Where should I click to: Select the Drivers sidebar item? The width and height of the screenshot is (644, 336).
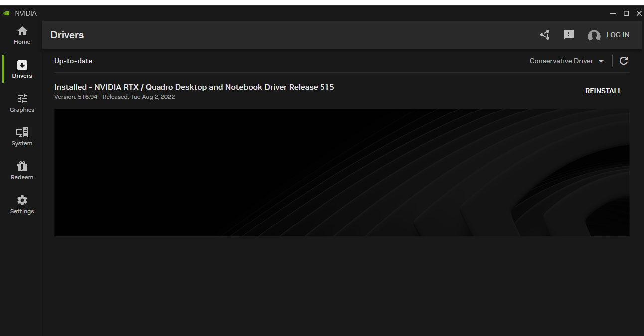(22, 69)
